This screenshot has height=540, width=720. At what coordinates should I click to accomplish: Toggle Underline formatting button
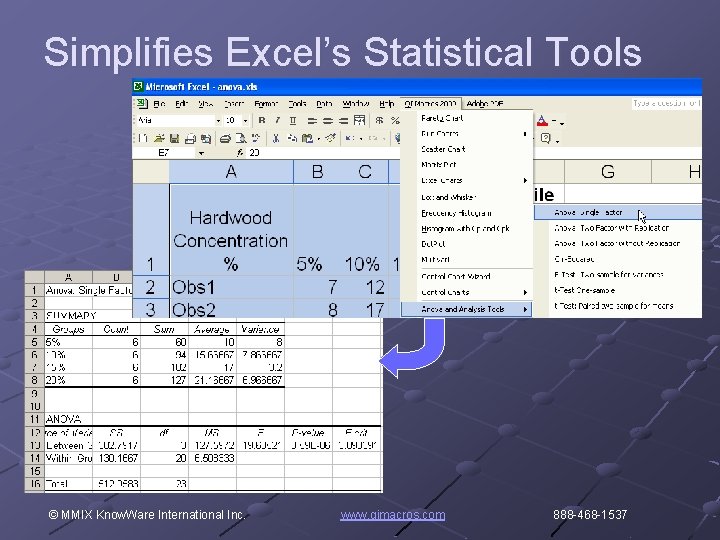pyautogui.click(x=293, y=121)
